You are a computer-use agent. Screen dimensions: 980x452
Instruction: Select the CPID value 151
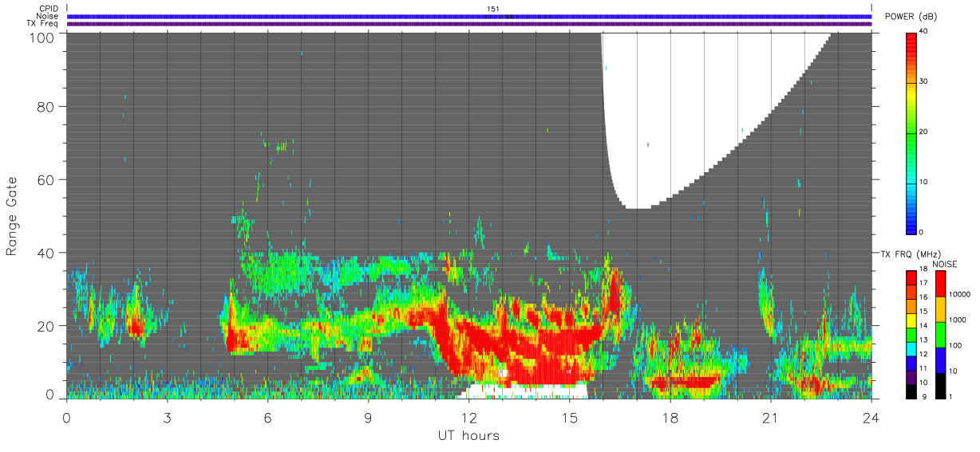click(493, 9)
